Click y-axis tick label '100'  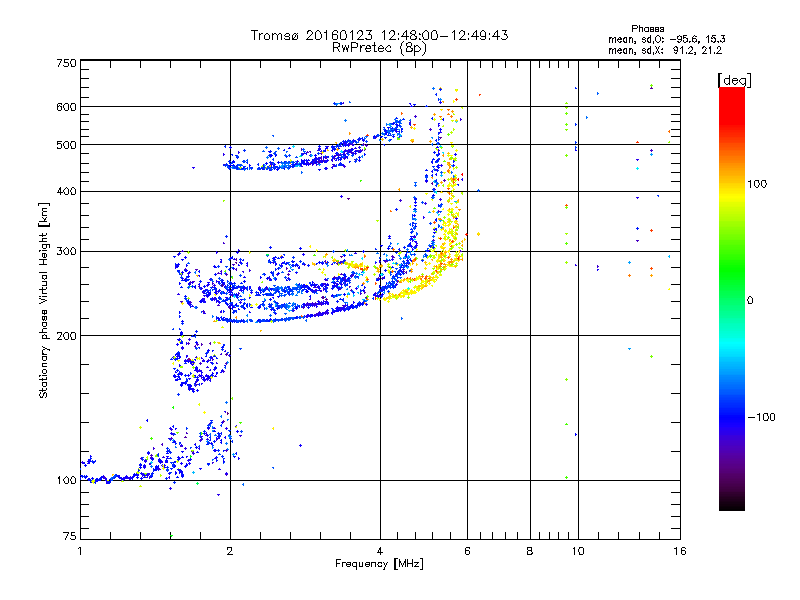click(66, 480)
